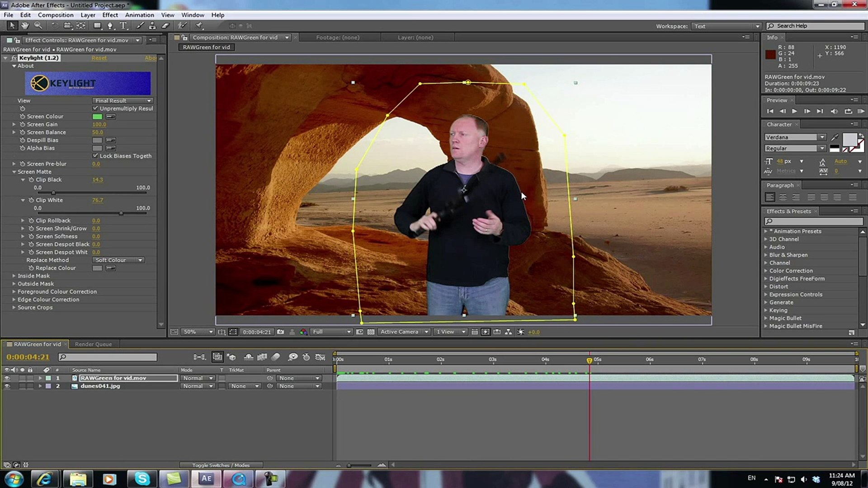Screen dimensions: 868x488
Task: Uncheck Unpremultiply Result checkbox
Action: (95, 108)
